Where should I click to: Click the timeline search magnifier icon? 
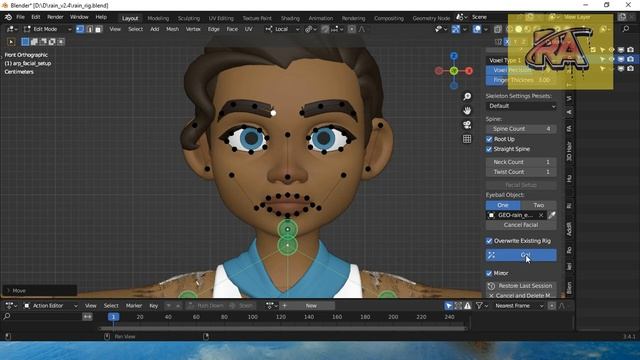pos(7,316)
